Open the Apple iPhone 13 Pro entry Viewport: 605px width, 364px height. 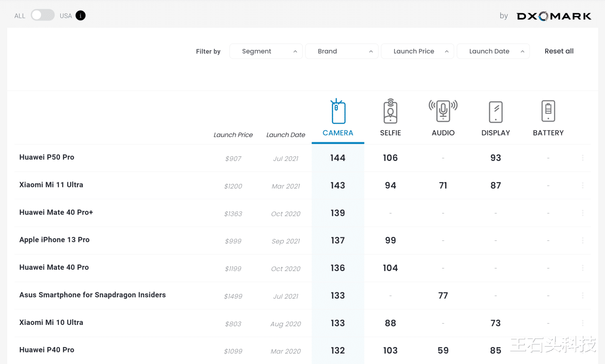54,240
